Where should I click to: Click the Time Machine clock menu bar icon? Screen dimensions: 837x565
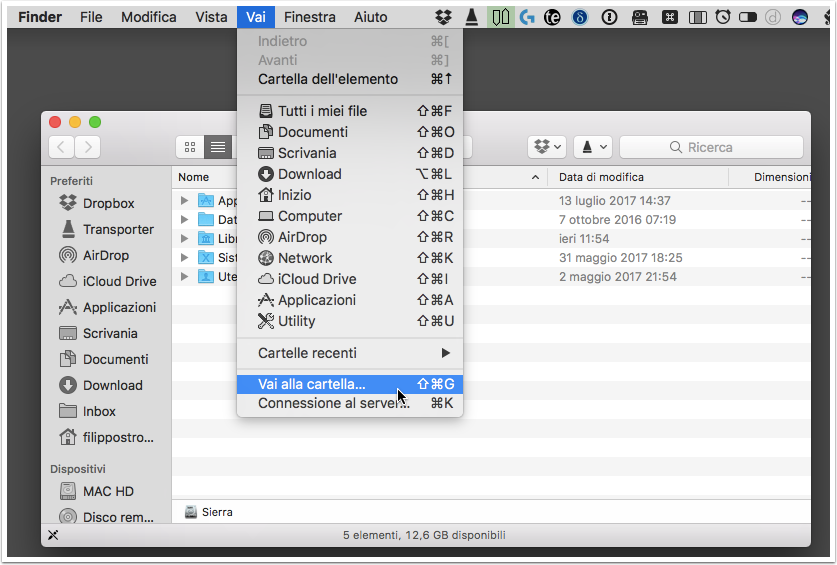tap(723, 17)
